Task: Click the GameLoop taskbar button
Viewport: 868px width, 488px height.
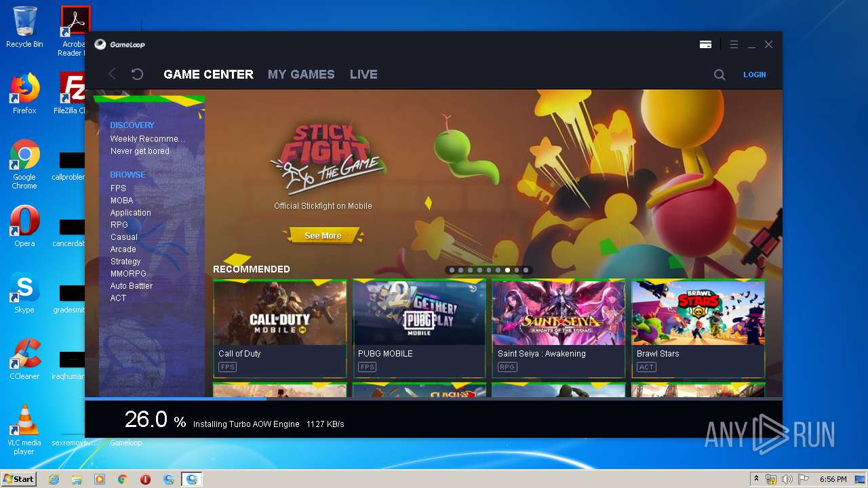Action: 192,479
